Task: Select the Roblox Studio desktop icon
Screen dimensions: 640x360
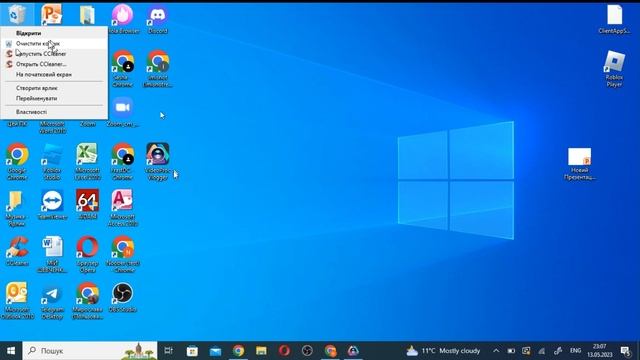Action: pyautogui.click(x=52, y=161)
